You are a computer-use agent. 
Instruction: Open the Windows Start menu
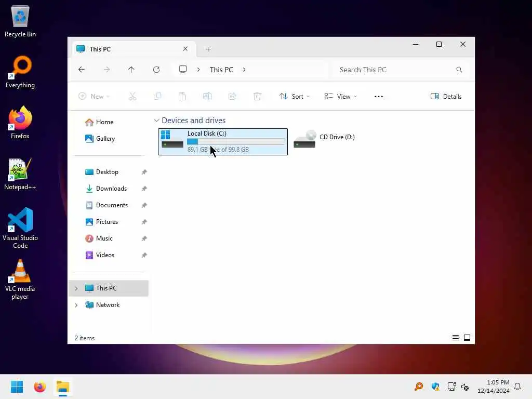click(x=17, y=387)
